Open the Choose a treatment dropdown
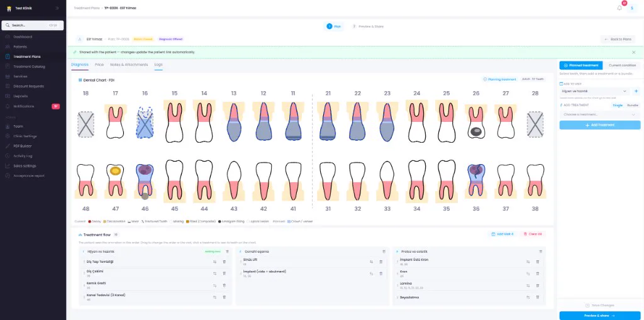The height and width of the screenshot is (320, 644). coord(599,114)
